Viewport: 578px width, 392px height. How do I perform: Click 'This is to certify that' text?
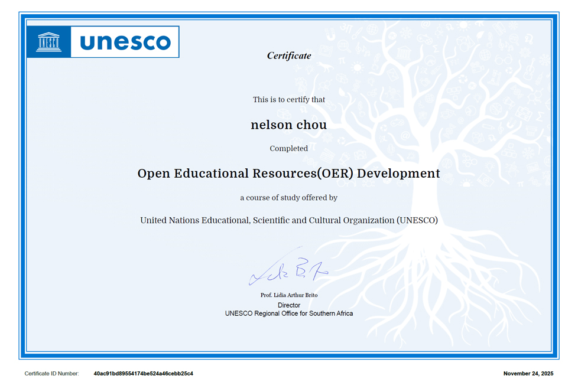coord(288,100)
